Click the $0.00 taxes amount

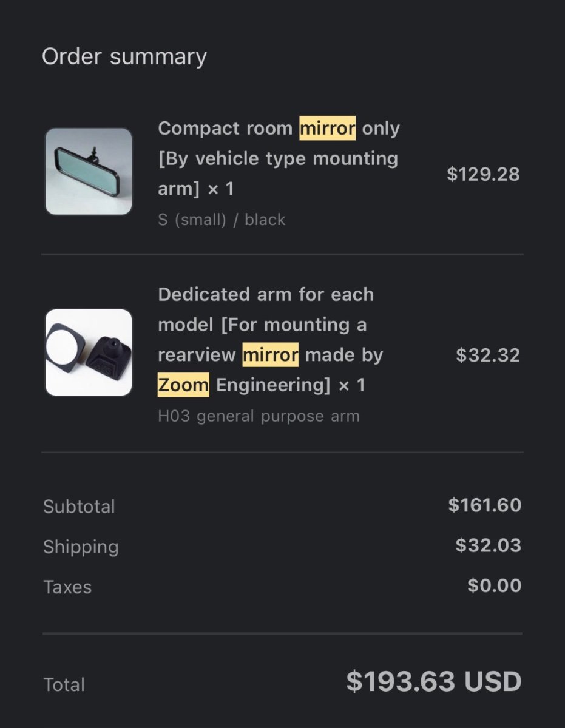click(494, 585)
